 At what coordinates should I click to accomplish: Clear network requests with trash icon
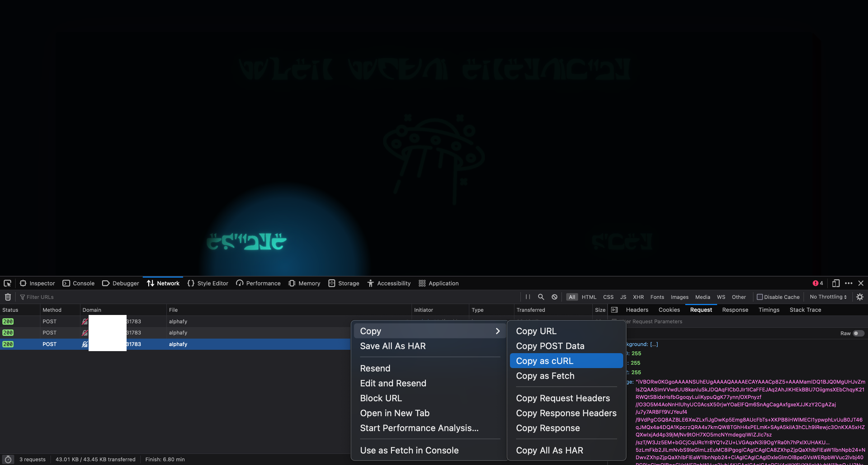point(8,297)
